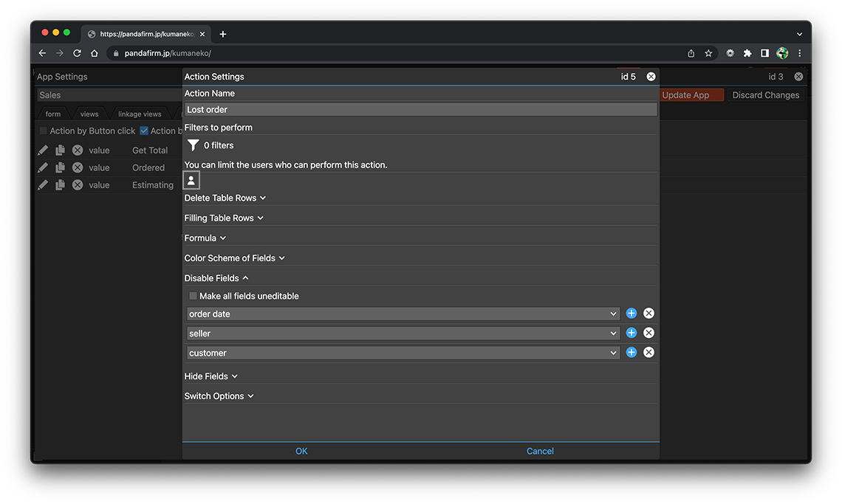
Task: Delete the Estimating action
Action: click(x=78, y=185)
